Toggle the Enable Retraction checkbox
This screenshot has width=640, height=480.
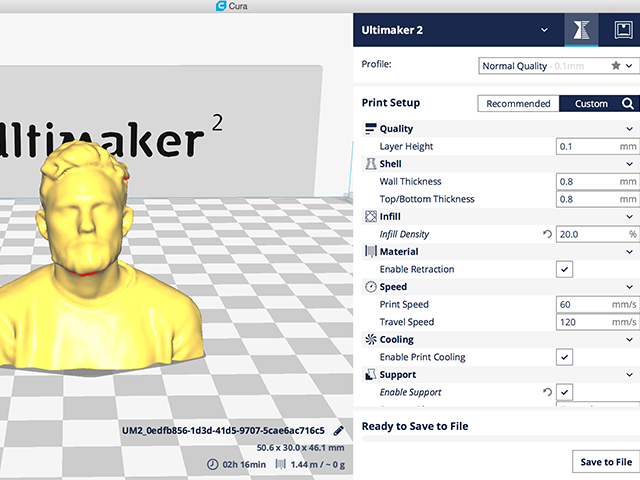564,269
